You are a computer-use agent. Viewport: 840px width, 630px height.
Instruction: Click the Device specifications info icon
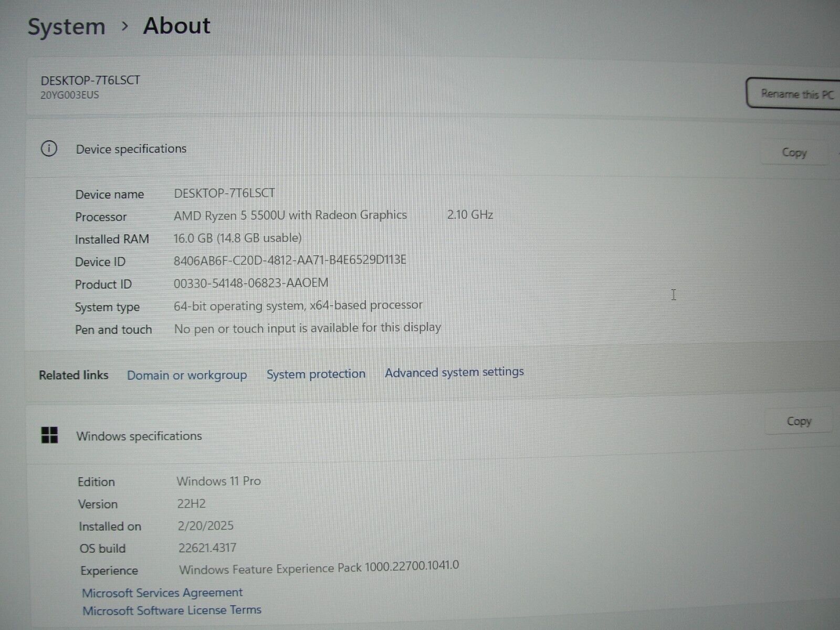[49, 149]
